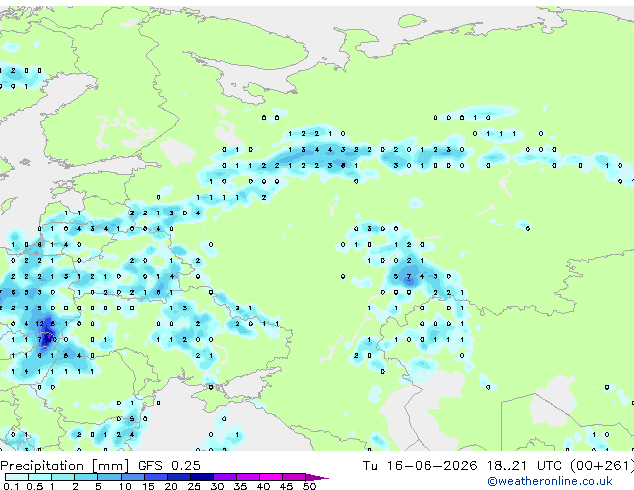Click the 'GFS 0.25' model label
Screen dimensions: 634x490
(169, 466)
